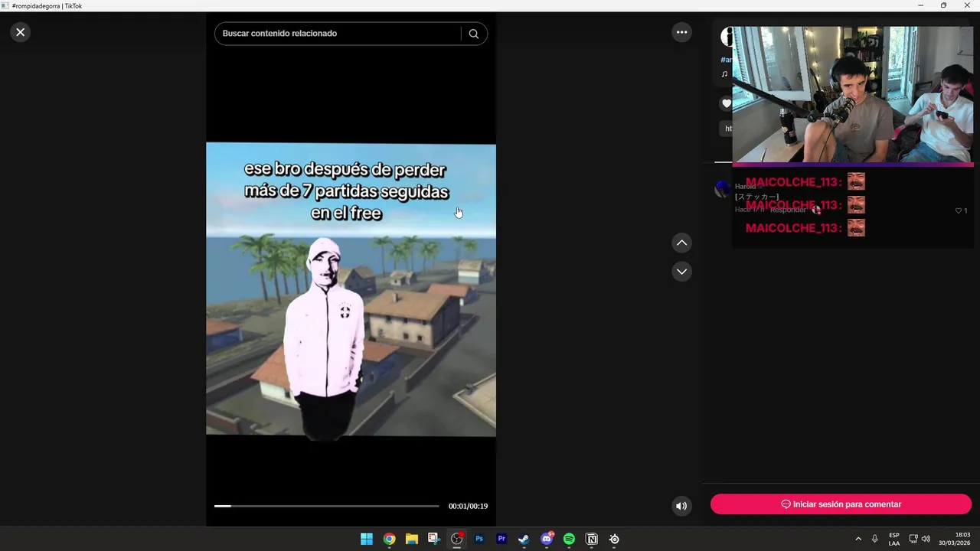Go to next video with down chevron

681,272
